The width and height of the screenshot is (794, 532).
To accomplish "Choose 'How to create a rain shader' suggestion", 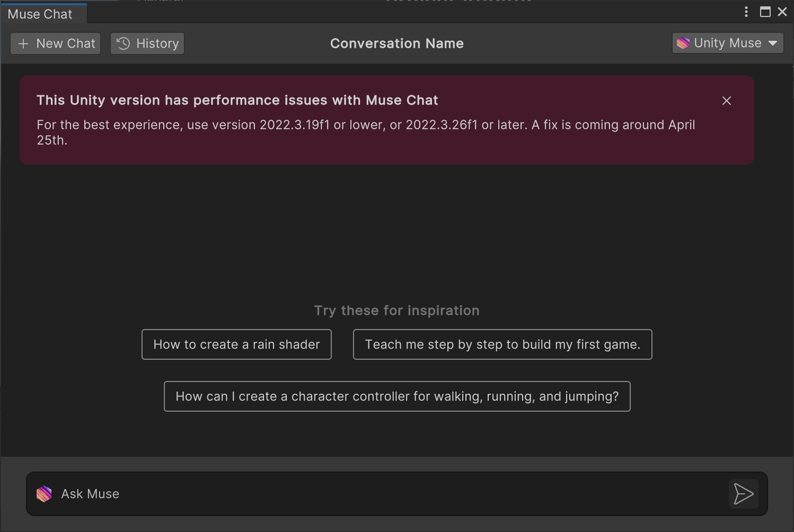I will coord(237,345).
